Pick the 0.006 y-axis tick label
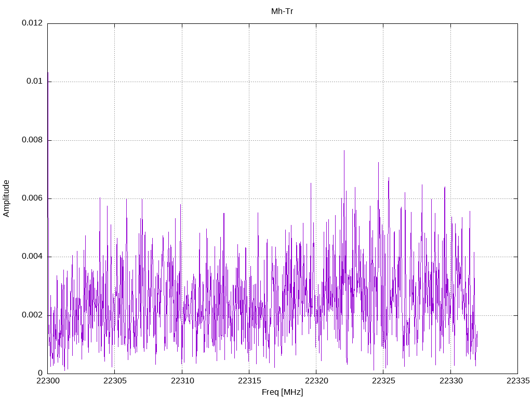532x399 pixels. click(x=32, y=198)
